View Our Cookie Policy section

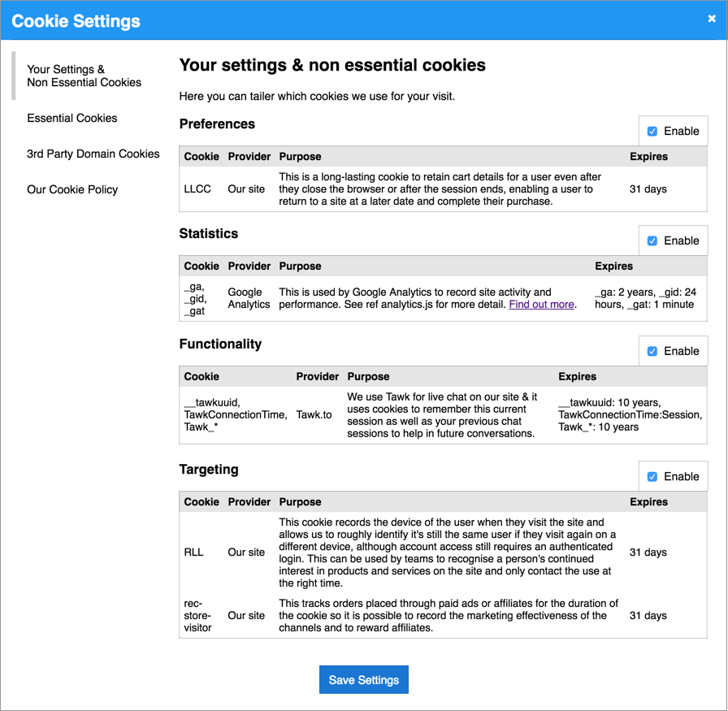pyautogui.click(x=72, y=189)
